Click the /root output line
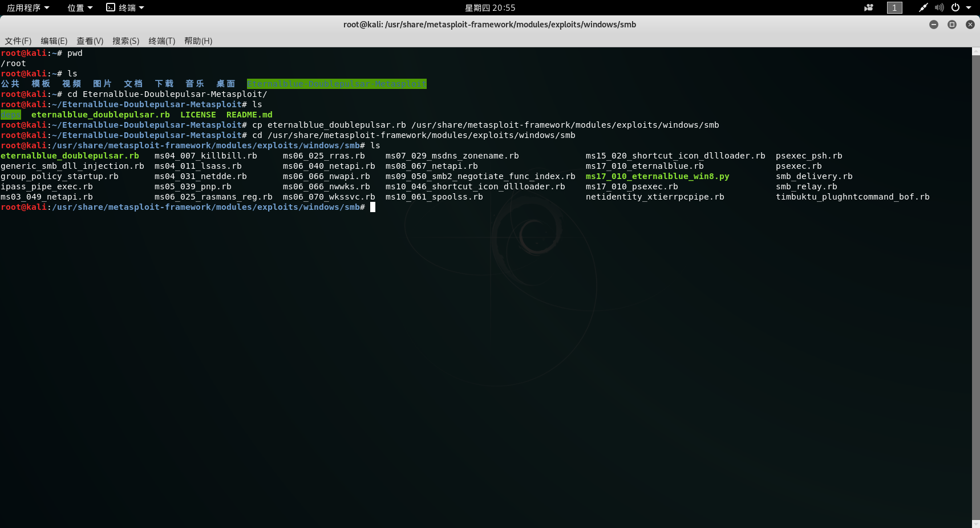980x528 pixels. tap(13, 63)
